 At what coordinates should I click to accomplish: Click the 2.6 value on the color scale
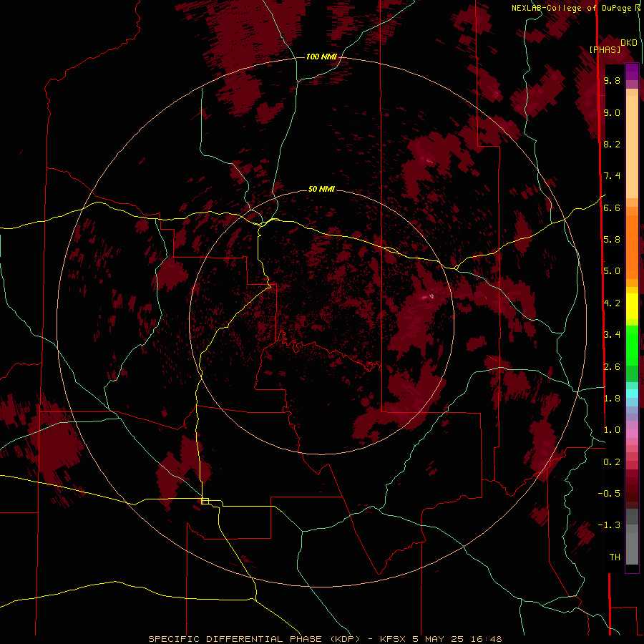click(612, 366)
